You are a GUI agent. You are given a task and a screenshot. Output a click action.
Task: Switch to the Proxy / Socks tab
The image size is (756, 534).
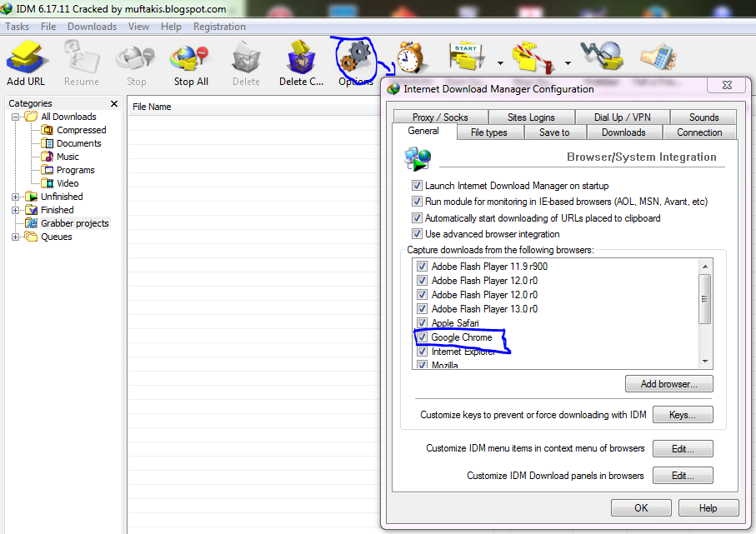coord(440,117)
